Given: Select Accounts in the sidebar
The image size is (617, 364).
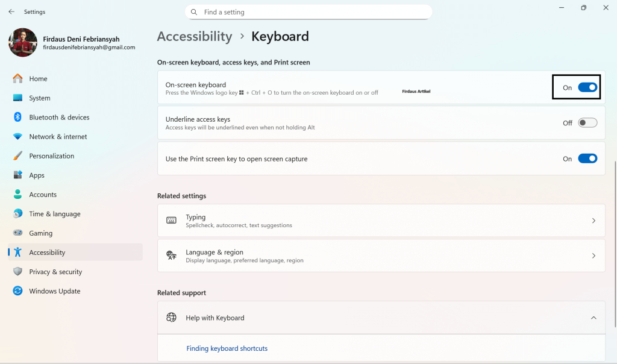Looking at the screenshot, I should (x=43, y=195).
